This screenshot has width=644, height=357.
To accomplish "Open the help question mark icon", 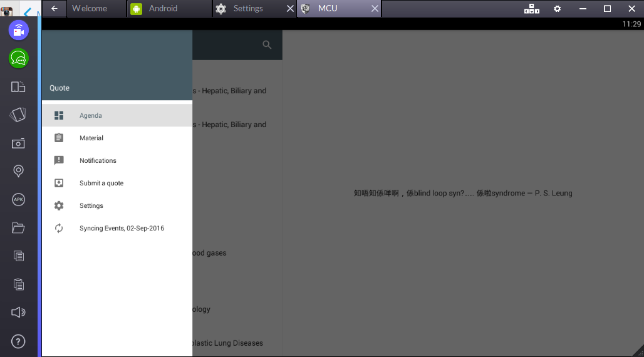I will (x=19, y=341).
